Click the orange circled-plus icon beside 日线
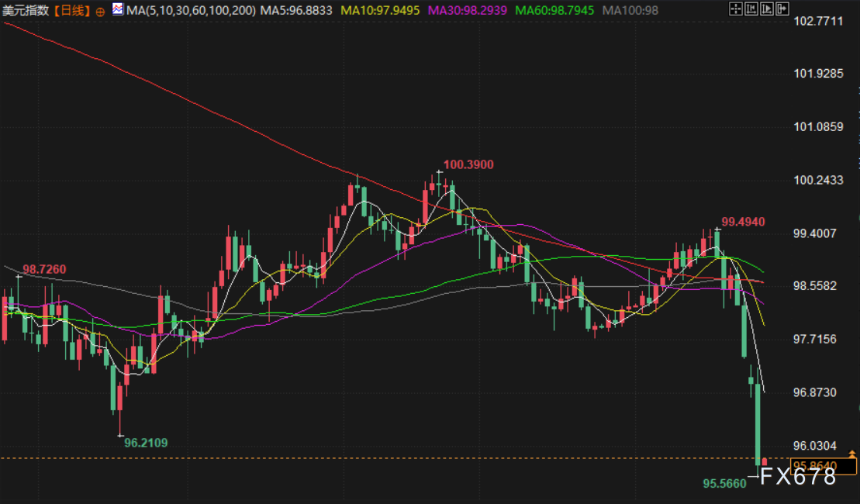The image size is (860, 504). (99, 11)
